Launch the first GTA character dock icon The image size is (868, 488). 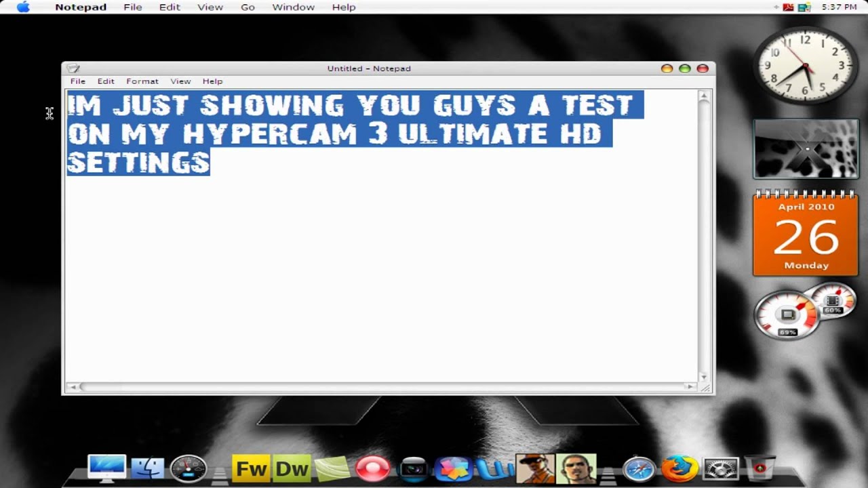point(535,468)
